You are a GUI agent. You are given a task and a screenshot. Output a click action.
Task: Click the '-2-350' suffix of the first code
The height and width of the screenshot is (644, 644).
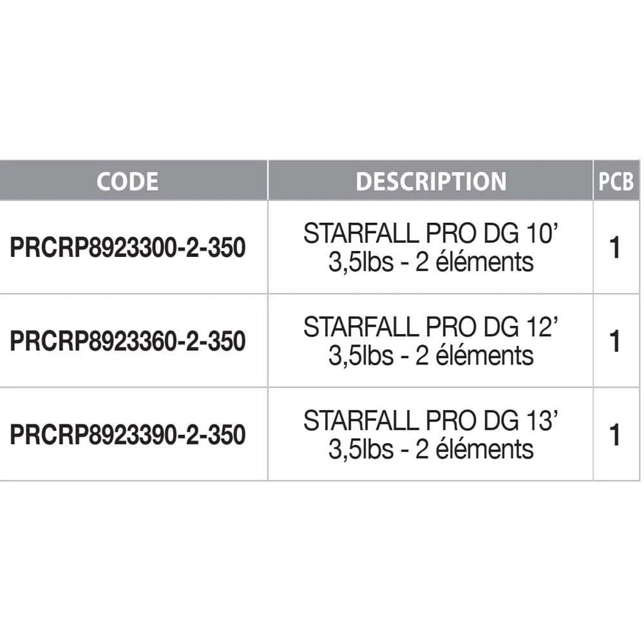tap(211, 248)
